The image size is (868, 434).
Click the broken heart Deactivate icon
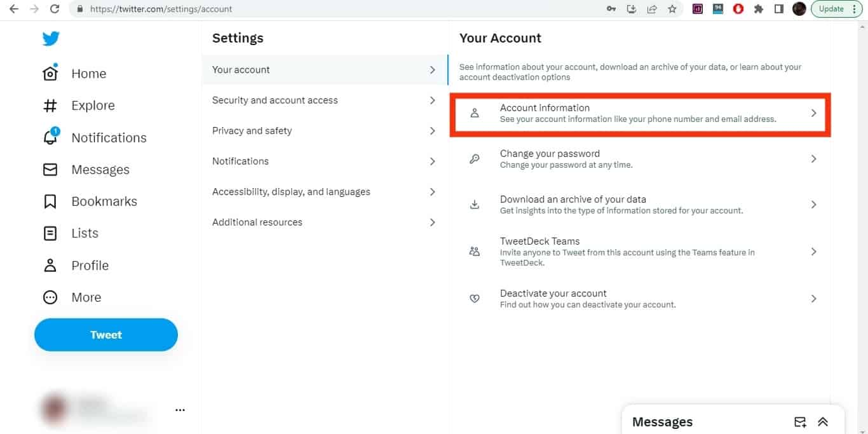tap(474, 299)
